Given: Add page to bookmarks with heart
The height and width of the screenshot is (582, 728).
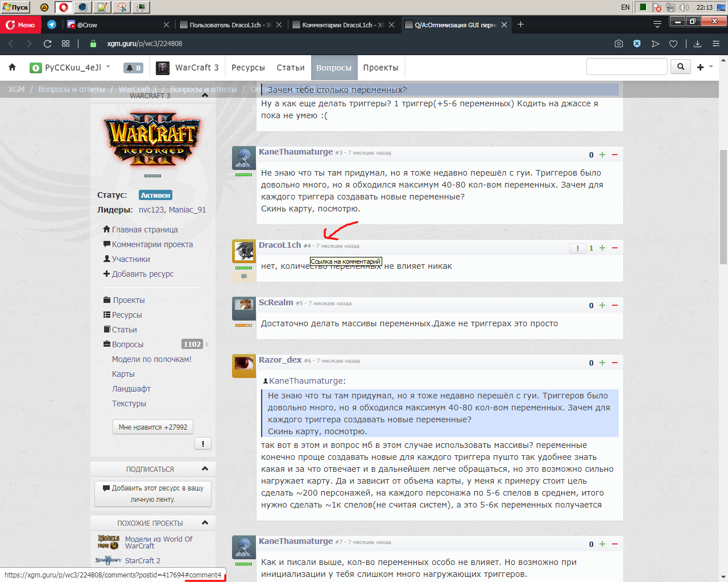Looking at the screenshot, I should (673, 44).
